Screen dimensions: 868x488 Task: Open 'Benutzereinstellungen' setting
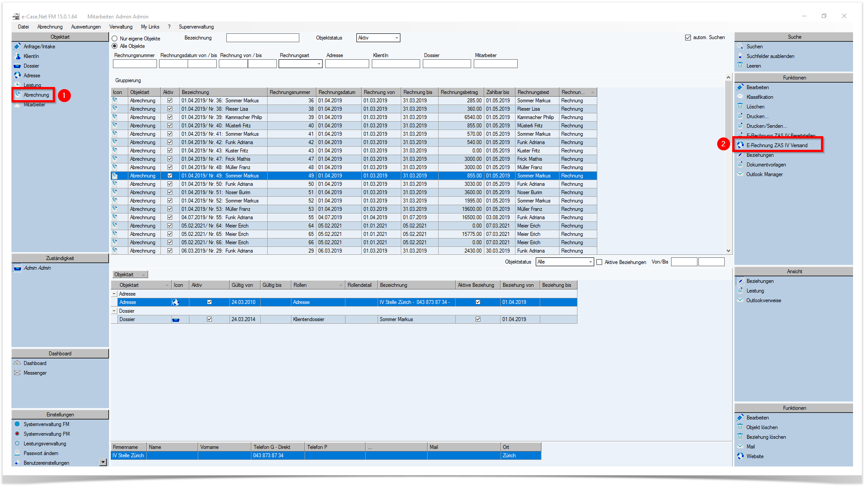(x=46, y=463)
